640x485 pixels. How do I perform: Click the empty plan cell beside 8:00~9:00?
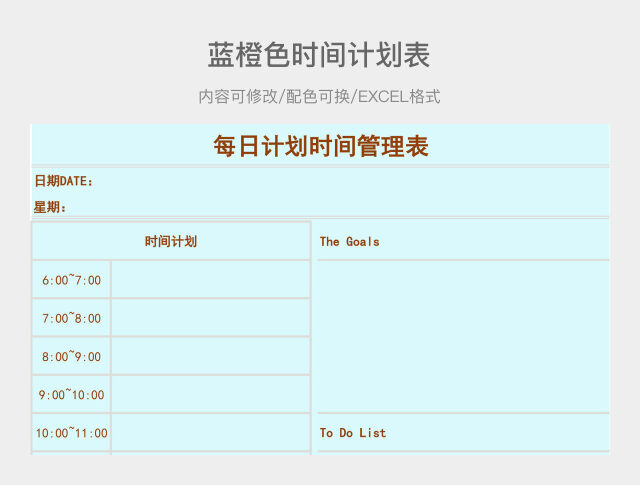coord(210,356)
